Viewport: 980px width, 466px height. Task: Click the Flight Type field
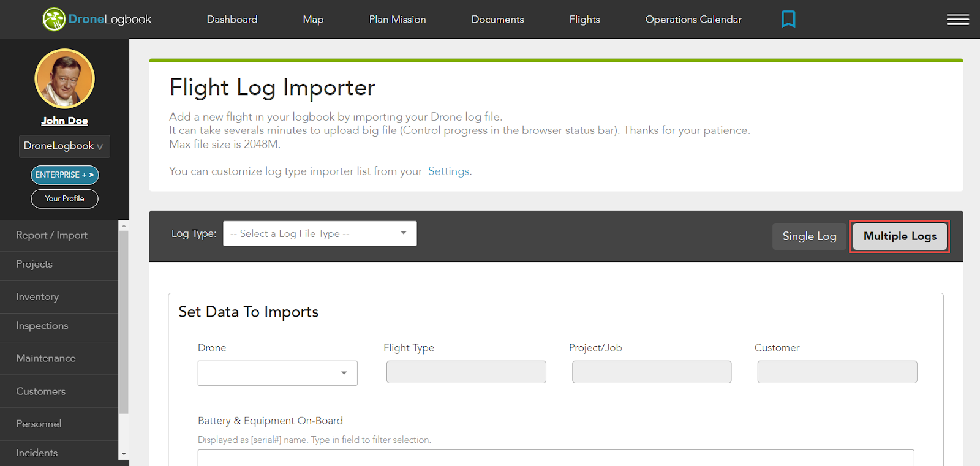coord(466,372)
